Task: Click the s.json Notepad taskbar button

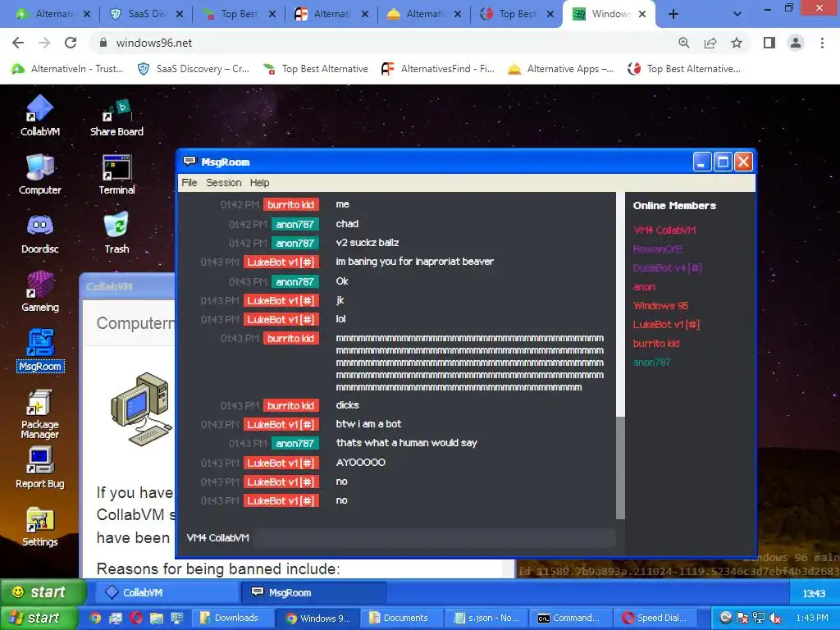Action: point(487,619)
